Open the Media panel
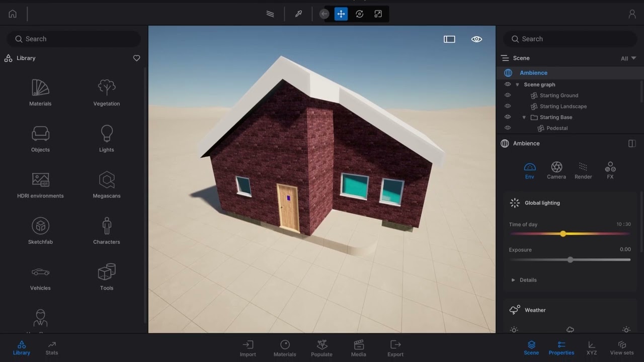Image resolution: width=644 pixels, height=362 pixels. (x=359, y=348)
